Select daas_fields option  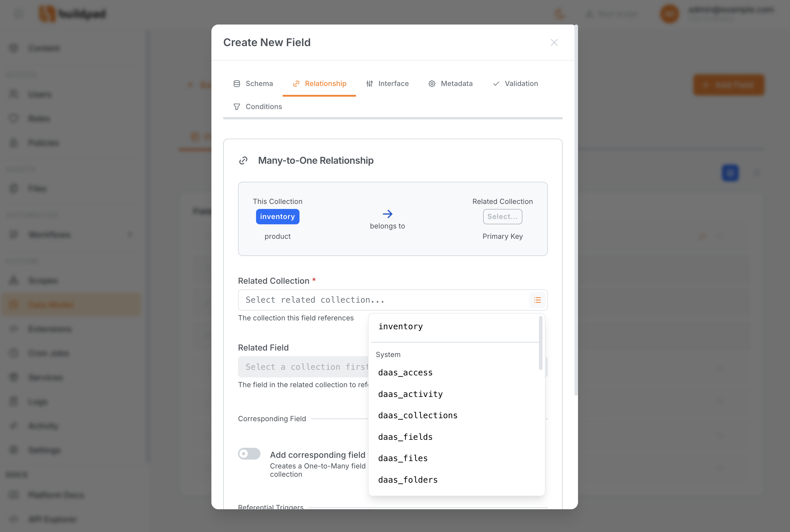point(455,437)
